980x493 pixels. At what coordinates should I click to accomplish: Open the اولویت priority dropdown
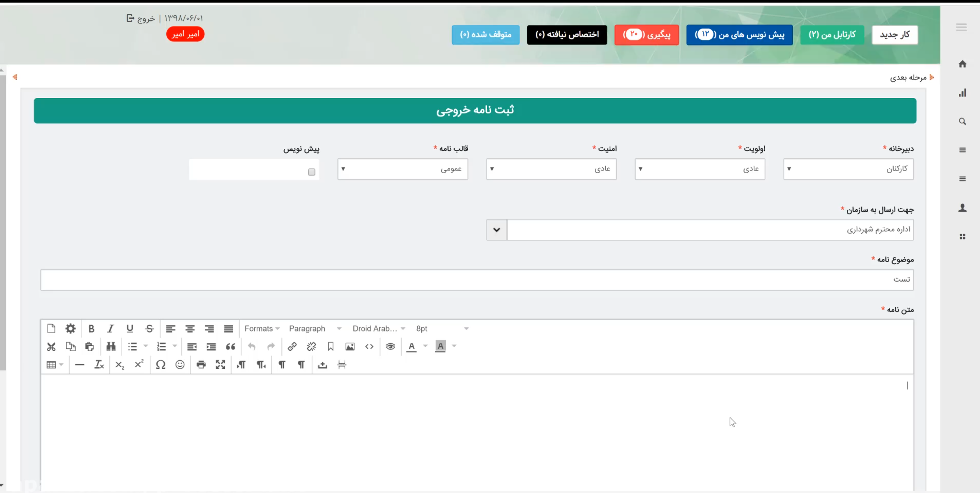(700, 169)
